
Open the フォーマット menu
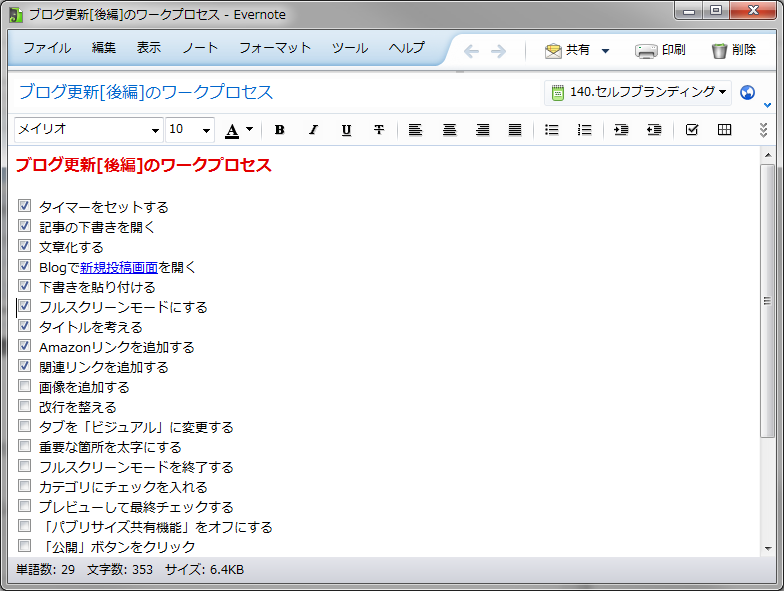(x=275, y=48)
